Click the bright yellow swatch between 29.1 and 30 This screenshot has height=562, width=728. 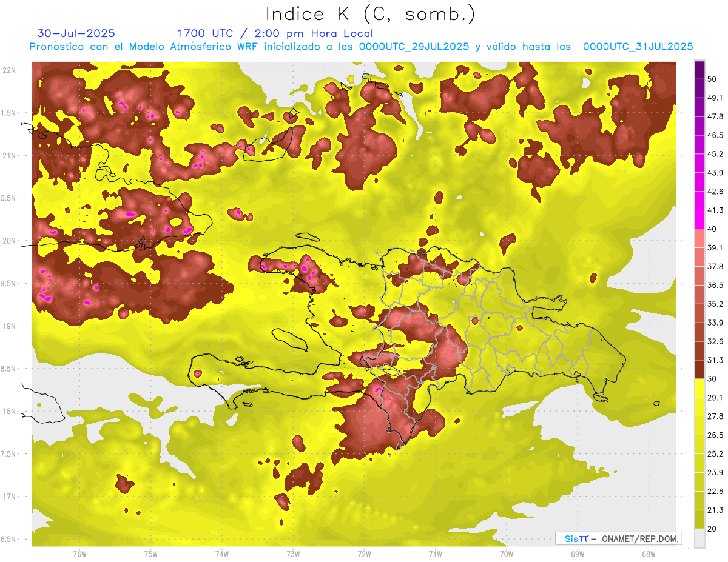click(x=699, y=388)
